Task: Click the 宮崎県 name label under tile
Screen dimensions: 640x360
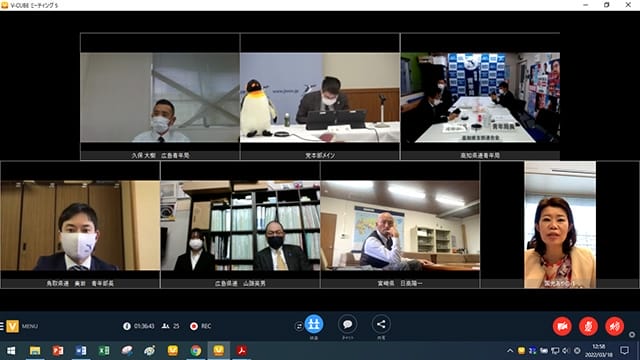Action: click(x=400, y=283)
